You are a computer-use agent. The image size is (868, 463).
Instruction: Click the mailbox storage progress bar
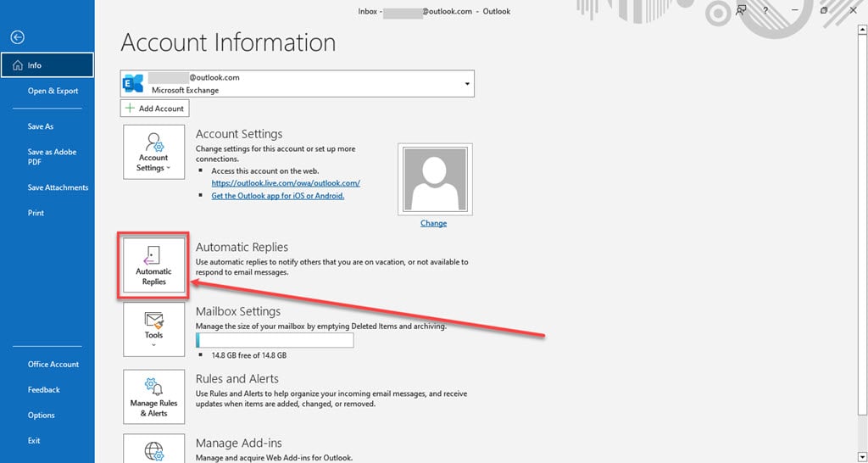click(x=275, y=340)
